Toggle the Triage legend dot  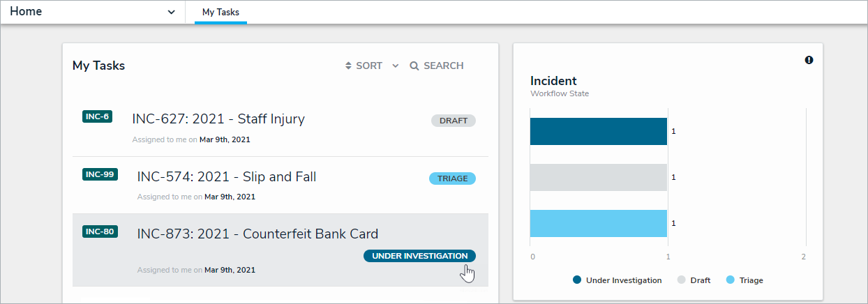731,280
